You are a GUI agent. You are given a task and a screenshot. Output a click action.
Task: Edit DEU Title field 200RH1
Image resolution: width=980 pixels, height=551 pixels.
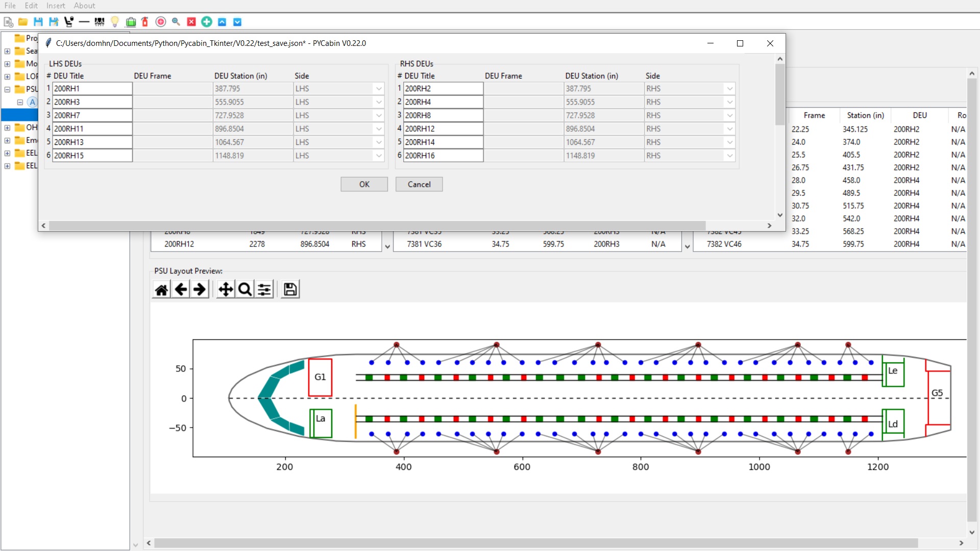coord(92,89)
